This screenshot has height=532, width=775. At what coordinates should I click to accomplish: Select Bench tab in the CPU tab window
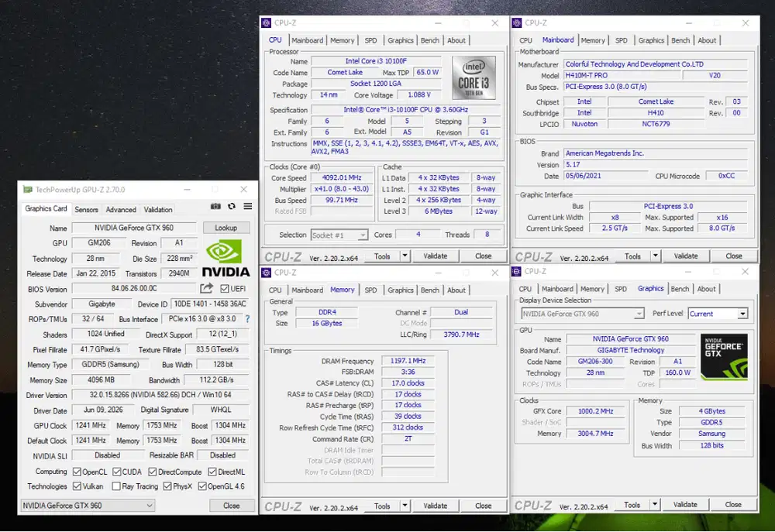pyautogui.click(x=429, y=40)
